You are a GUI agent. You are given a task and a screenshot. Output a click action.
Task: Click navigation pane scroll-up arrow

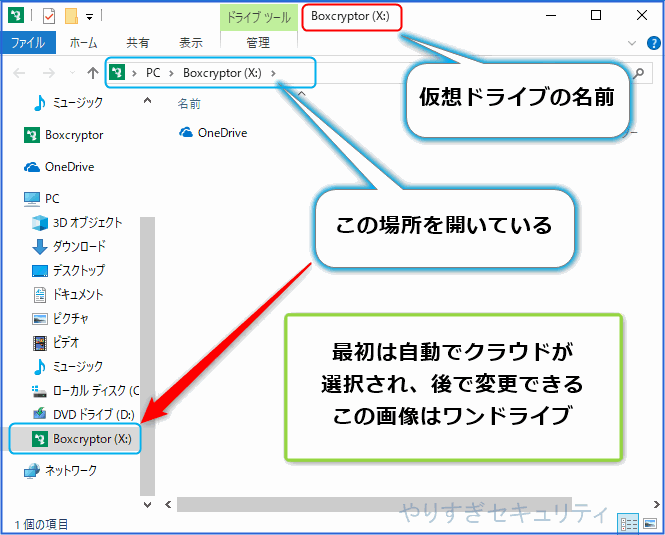coord(147,101)
